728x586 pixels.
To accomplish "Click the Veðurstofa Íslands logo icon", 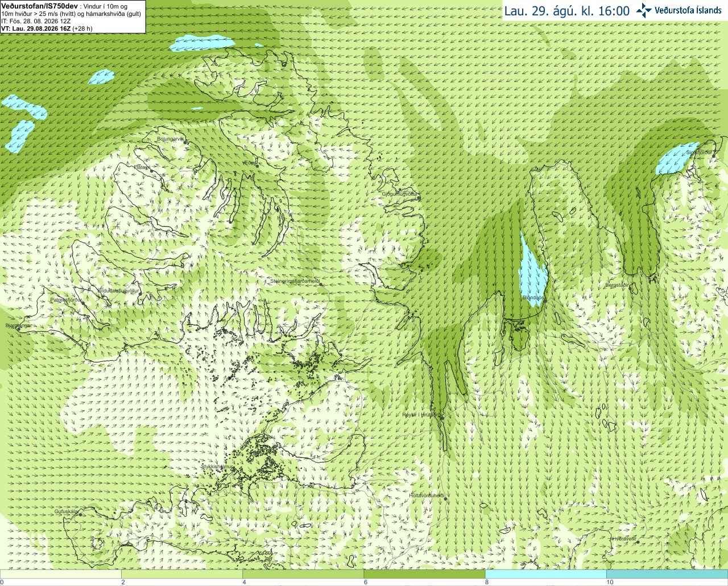I will [644, 10].
